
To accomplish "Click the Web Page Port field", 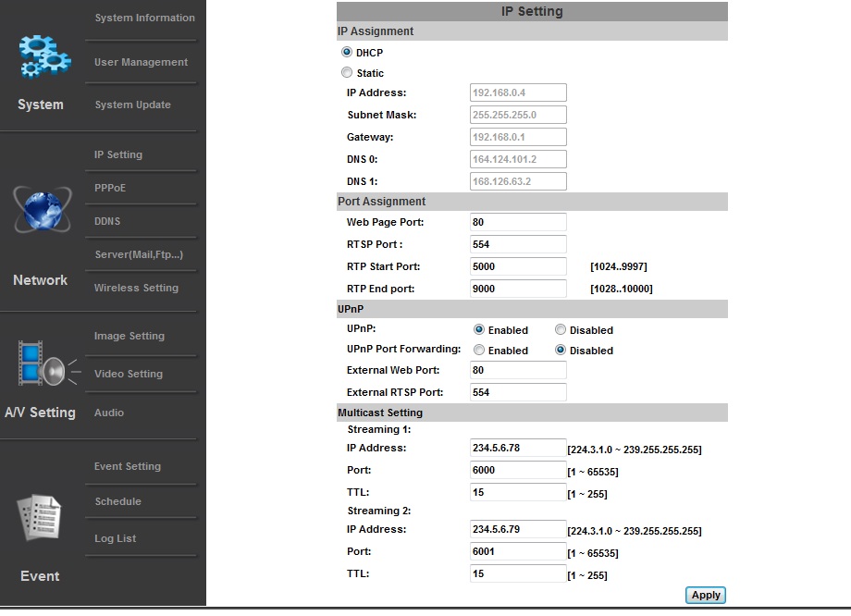I will [x=518, y=222].
